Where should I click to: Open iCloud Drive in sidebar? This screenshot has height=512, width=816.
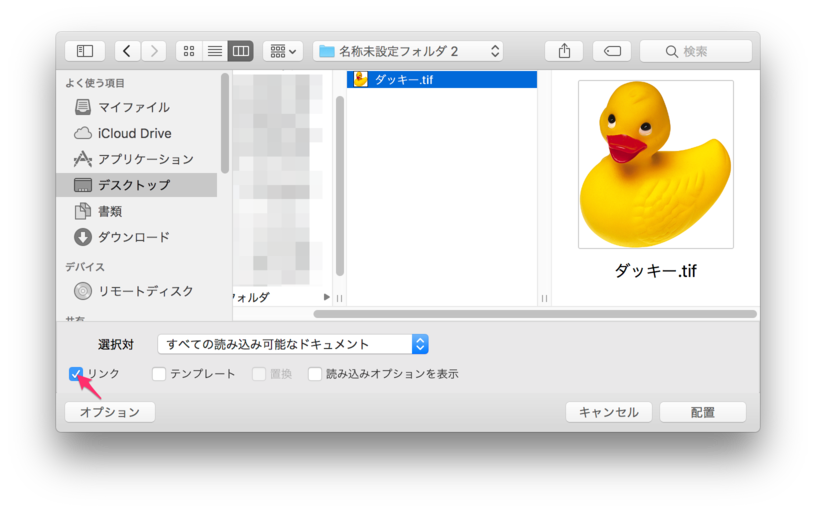click(134, 133)
